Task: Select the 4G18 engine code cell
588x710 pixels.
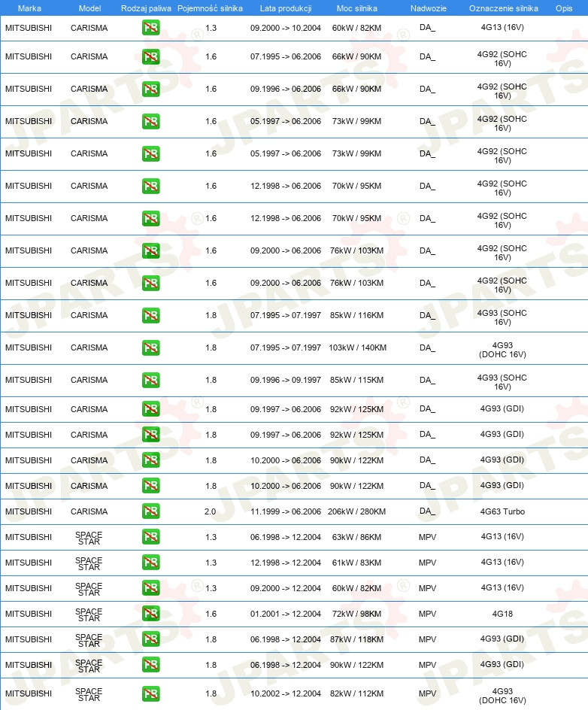Action: [502, 614]
